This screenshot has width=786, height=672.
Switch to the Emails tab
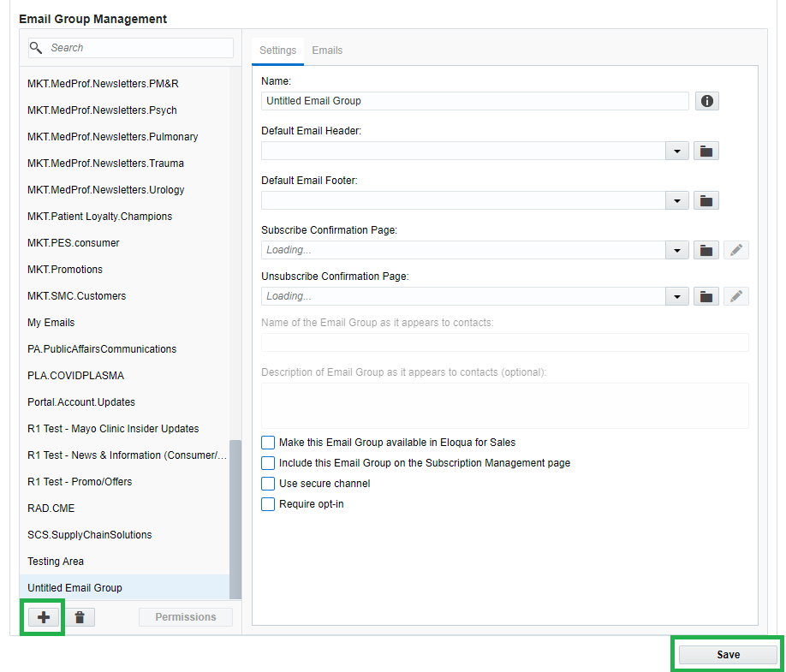327,51
